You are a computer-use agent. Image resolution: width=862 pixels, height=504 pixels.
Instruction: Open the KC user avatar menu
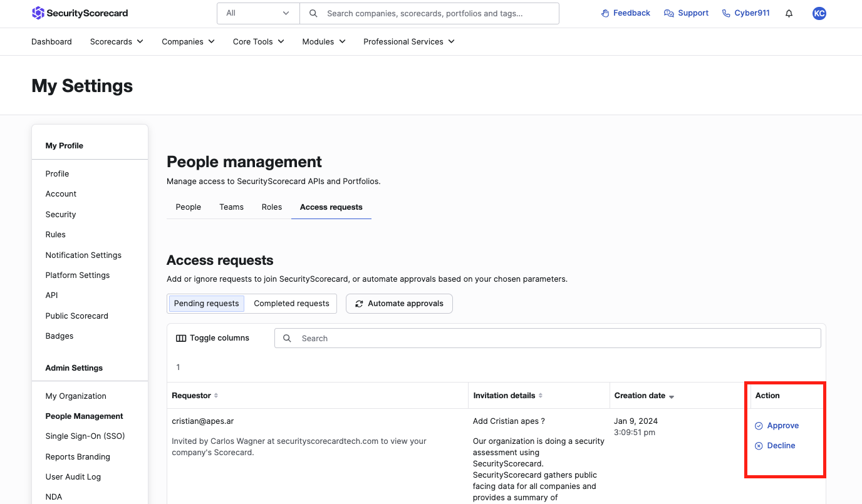pyautogui.click(x=819, y=13)
